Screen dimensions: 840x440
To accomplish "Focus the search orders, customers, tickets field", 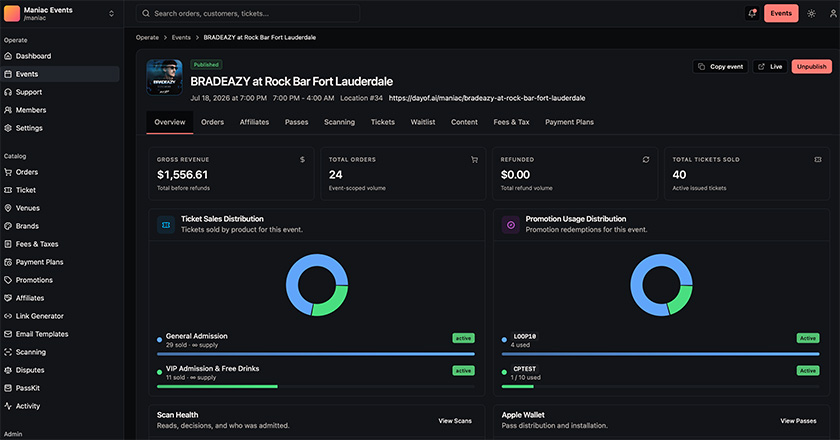I will click(248, 13).
